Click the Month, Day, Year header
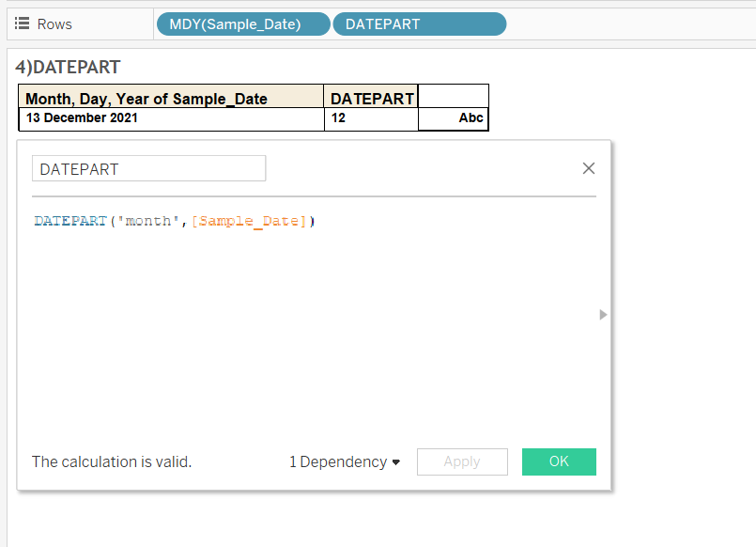Screen dimensions: 756x547 coord(171,98)
